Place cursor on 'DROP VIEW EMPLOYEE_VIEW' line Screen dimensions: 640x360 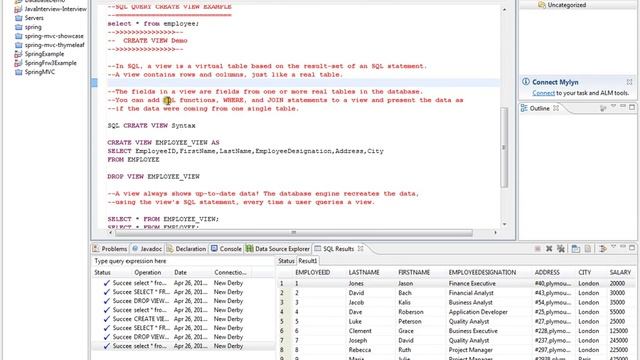point(153,177)
